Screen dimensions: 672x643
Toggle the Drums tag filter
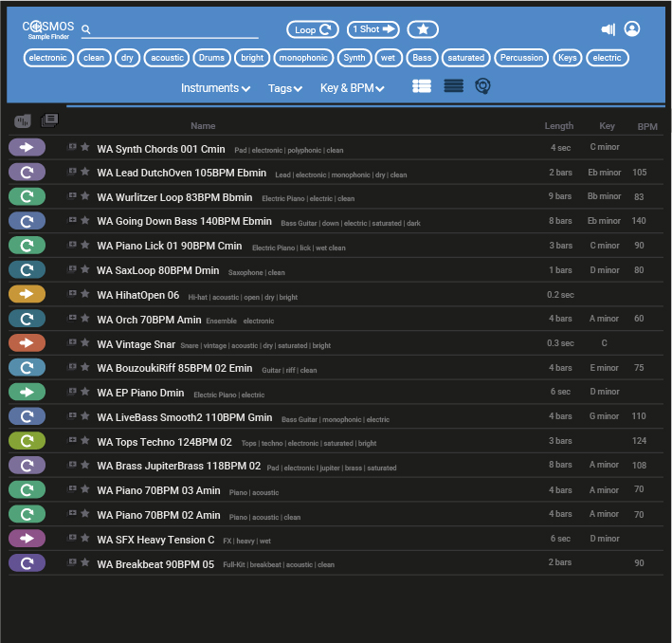coord(211,58)
